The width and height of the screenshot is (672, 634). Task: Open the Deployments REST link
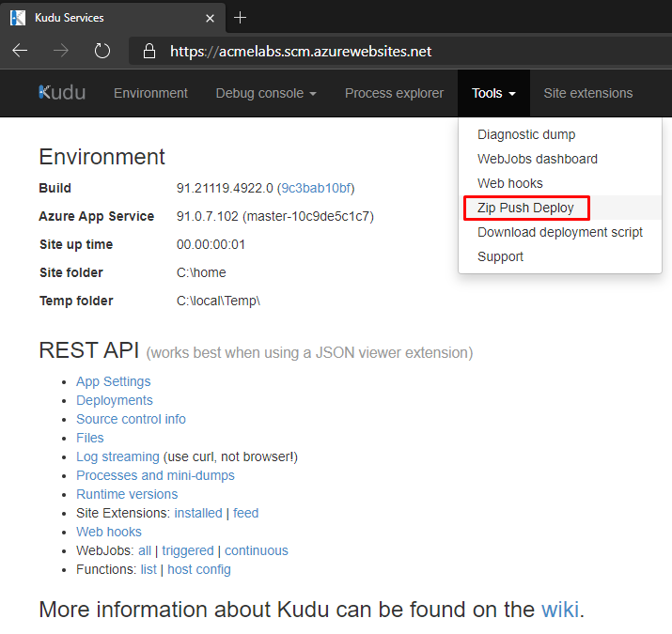(x=115, y=400)
